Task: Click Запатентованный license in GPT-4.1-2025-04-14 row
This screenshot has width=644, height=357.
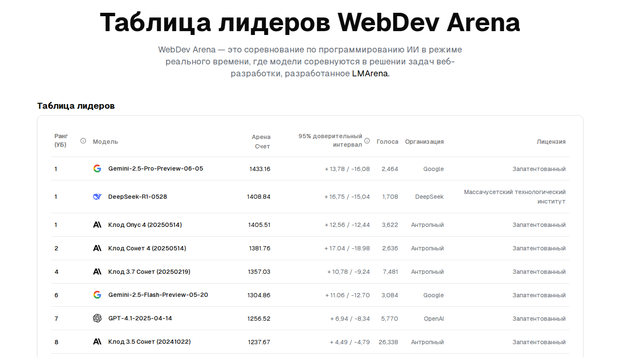Action: pos(539,319)
